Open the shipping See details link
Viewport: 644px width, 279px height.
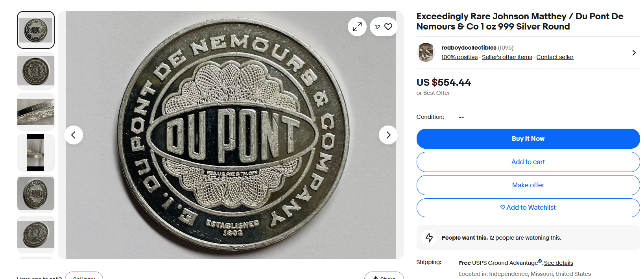(x=558, y=263)
